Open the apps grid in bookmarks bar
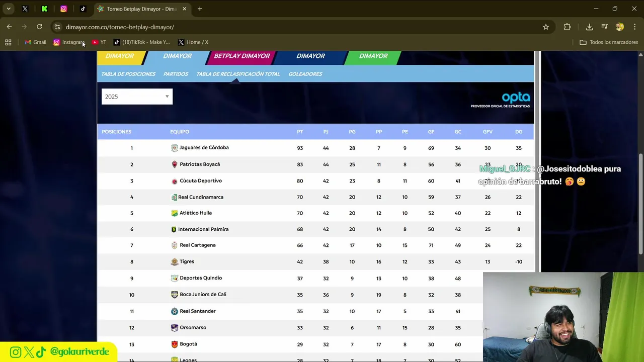 point(8,42)
